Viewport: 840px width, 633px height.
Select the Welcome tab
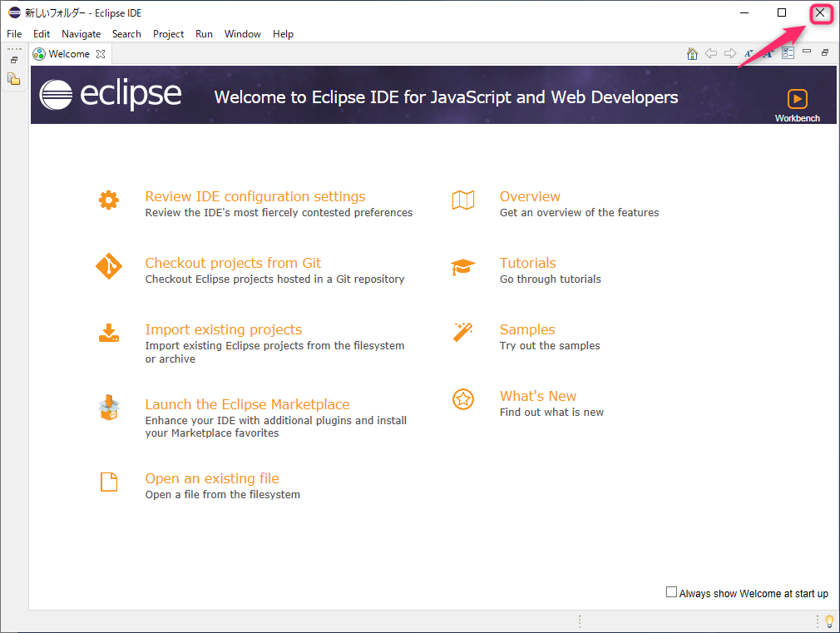pyautogui.click(x=69, y=53)
